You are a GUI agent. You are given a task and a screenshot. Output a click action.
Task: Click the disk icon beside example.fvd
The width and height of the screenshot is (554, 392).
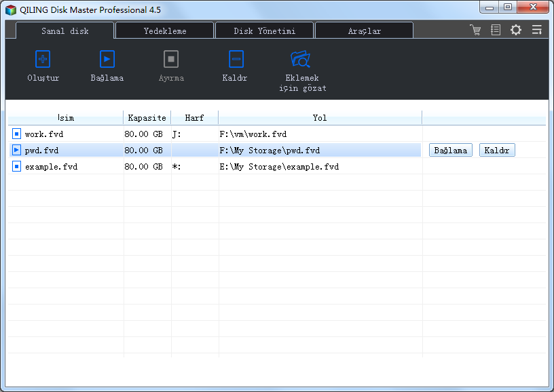coord(16,167)
